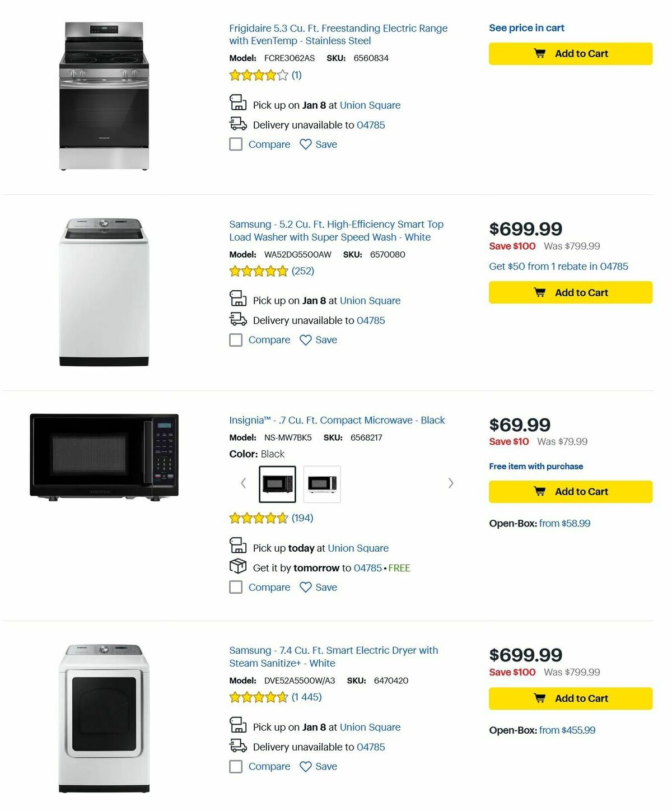Viewport: 672px width, 811px height.
Task: Click the heart icon to save the Frigidaire range
Action: [x=305, y=145]
